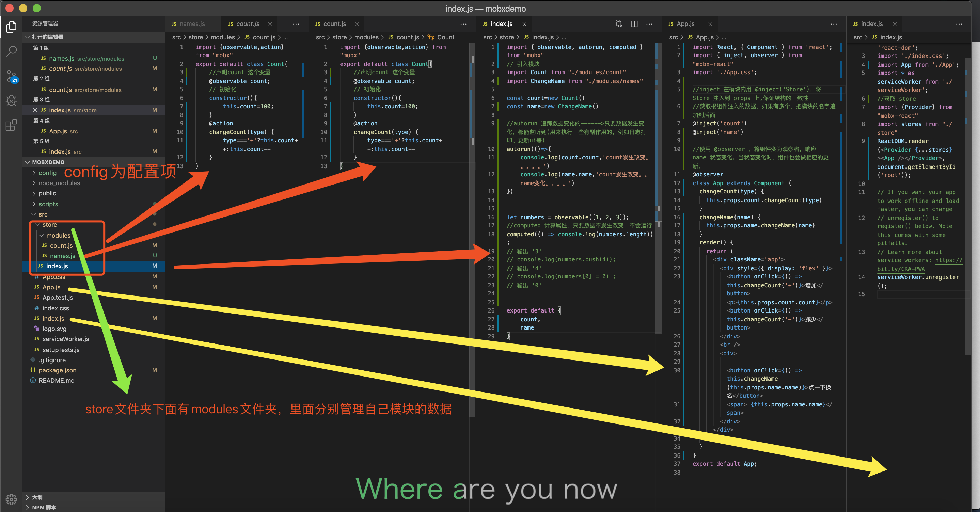Click the vertical scrollbar of store index.js editor
This screenshot has height=512, width=980.
pyautogui.click(x=659, y=188)
